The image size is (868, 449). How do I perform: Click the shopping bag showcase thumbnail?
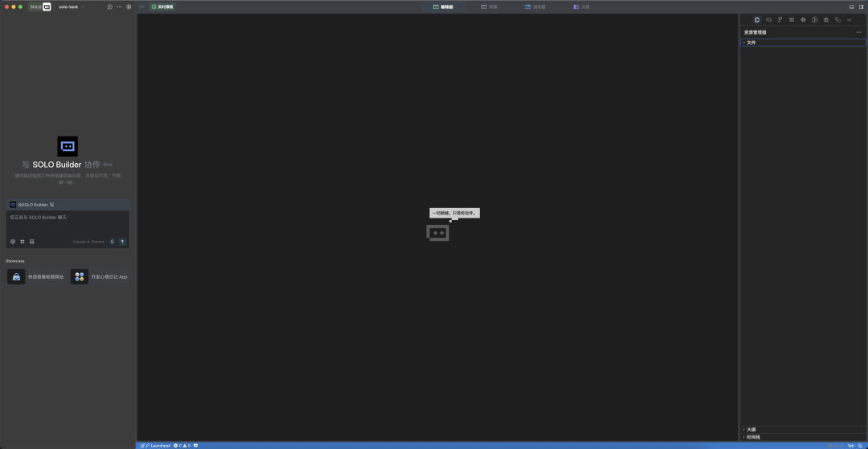point(16,276)
